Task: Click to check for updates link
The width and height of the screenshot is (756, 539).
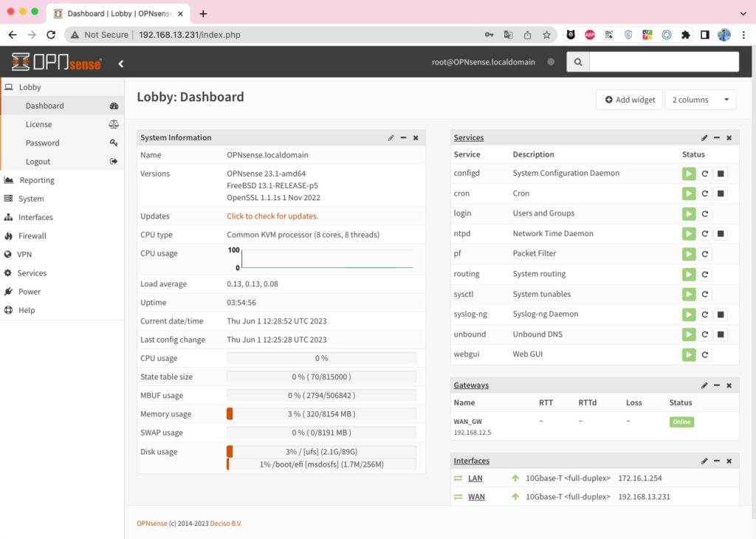Action: [272, 216]
